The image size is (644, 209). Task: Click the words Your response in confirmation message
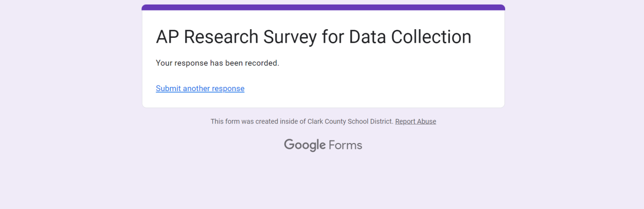click(x=180, y=63)
